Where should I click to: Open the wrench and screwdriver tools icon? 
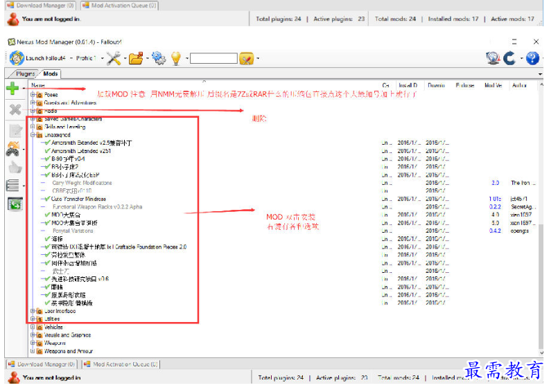point(114,58)
